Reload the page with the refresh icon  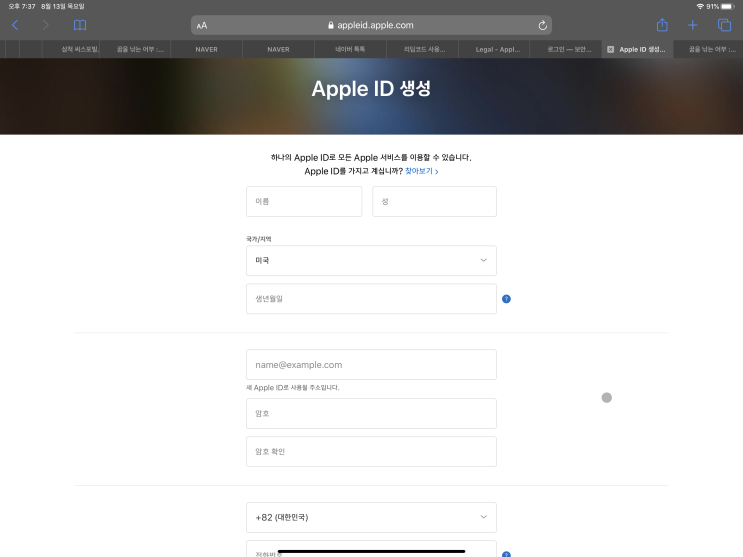pyautogui.click(x=543, y=26)
